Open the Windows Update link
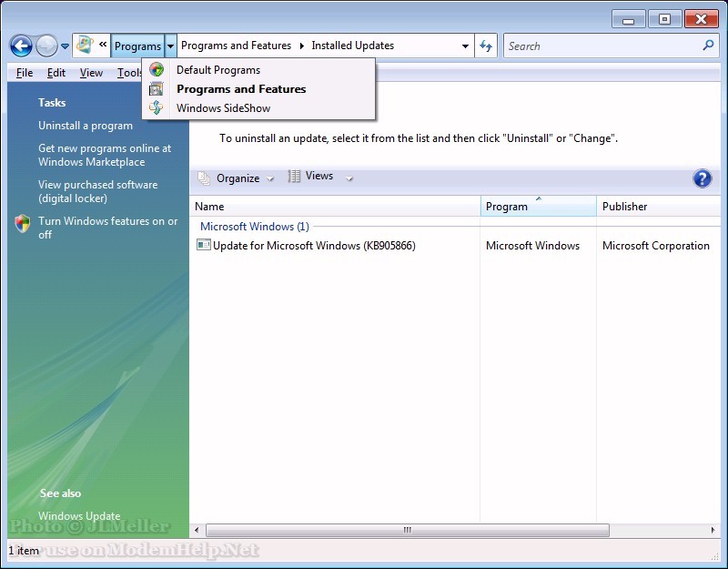This screenshot has width=728, height=569. (79, 516)
